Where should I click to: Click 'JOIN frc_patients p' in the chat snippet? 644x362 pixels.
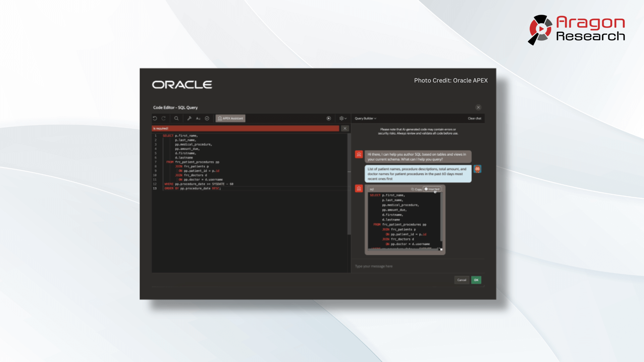point(399,230)
